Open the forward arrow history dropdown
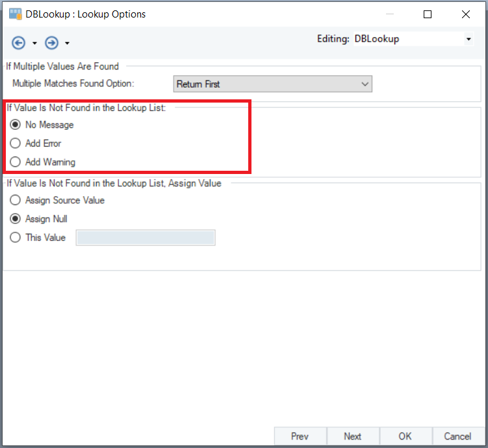 coord(67,44)
